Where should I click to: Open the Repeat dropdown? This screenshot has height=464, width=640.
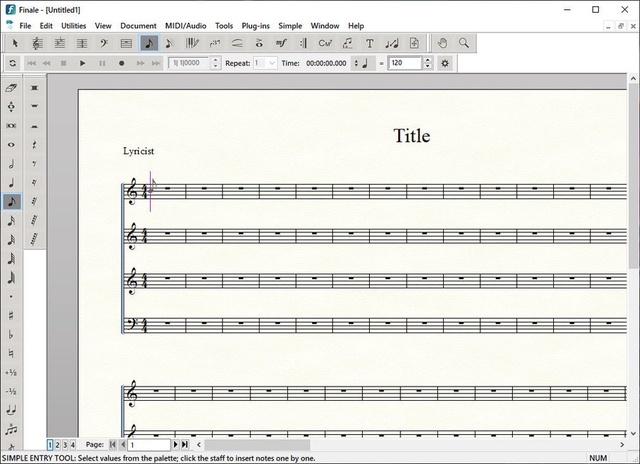pos(265,63)
